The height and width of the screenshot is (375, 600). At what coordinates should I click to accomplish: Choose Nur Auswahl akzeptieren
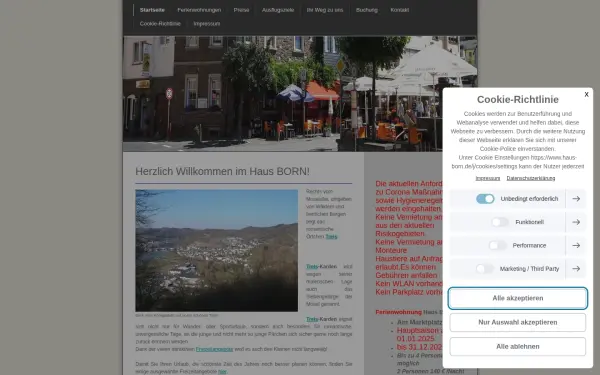click(x=518, y=322)
